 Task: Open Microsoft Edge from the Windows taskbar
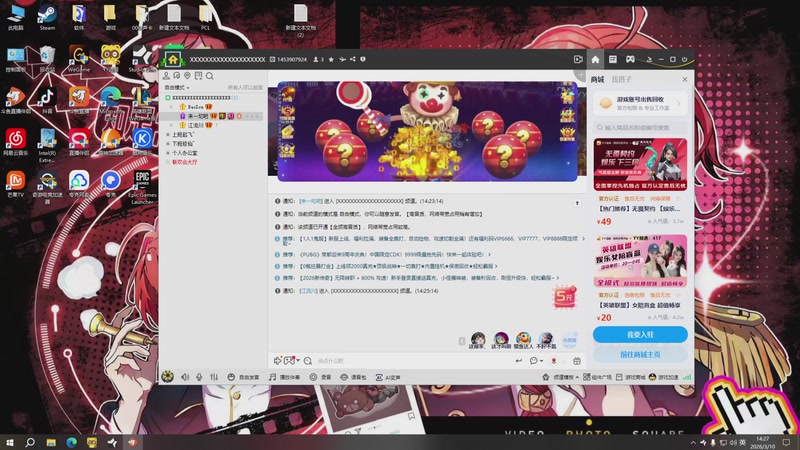pyautogui.click(x=71, y=442)
